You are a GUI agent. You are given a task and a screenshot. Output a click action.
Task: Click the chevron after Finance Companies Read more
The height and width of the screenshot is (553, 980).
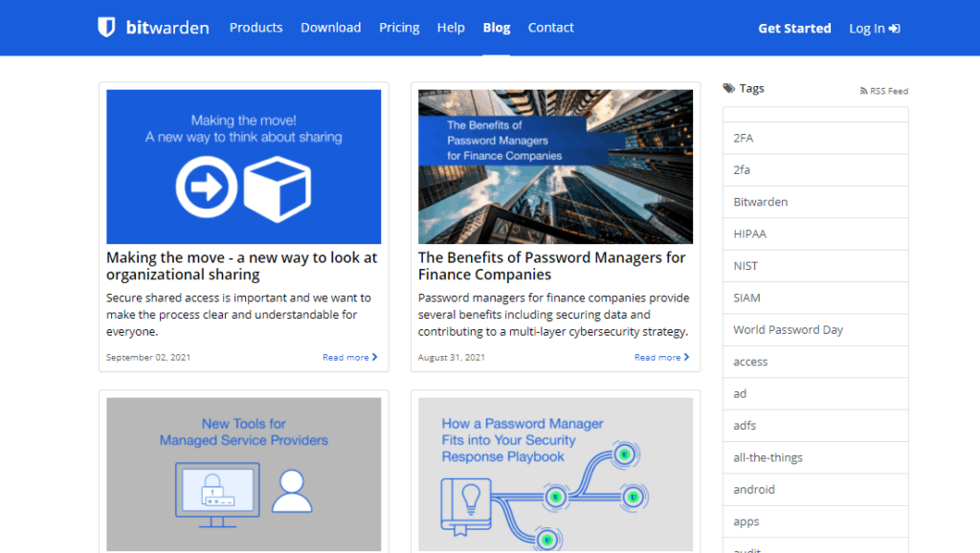point(686,357)
